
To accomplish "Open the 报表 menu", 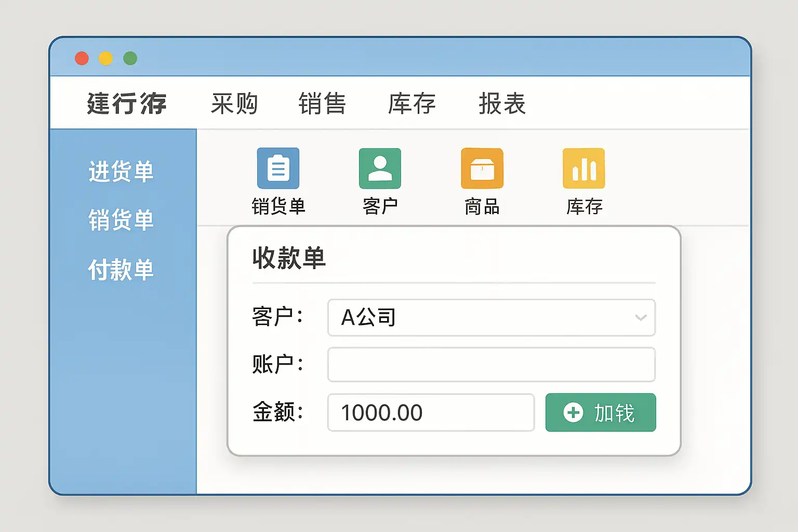I will pyautogui.click(x=502, y=103).
